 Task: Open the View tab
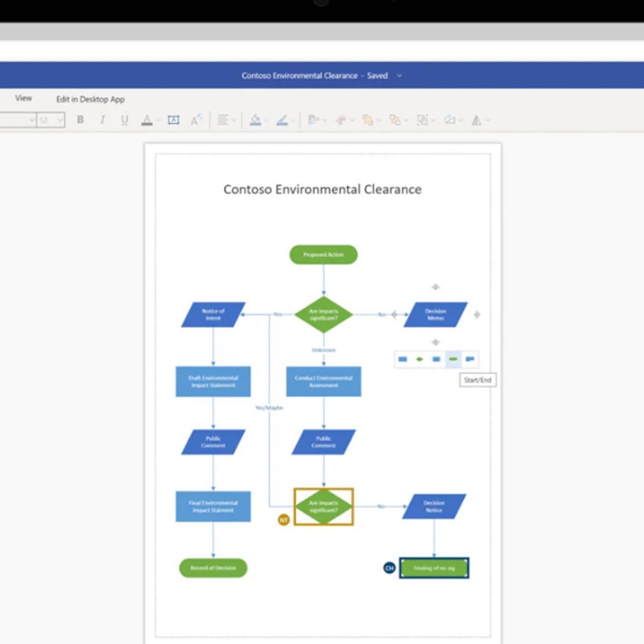(23, 98)
